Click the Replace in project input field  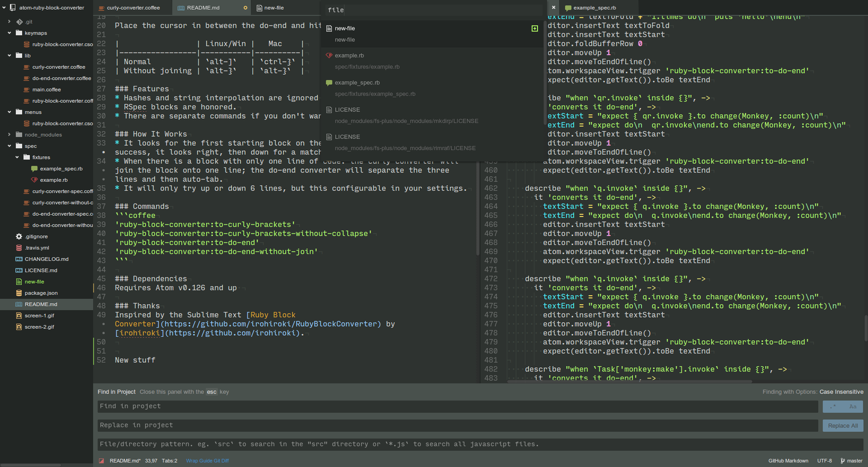[458, 426]
